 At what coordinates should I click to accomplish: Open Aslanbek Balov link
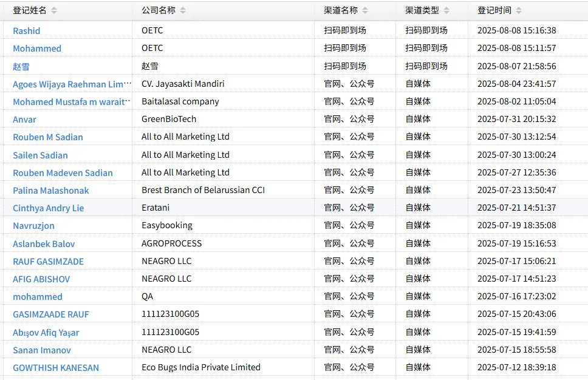click(44, 243)
